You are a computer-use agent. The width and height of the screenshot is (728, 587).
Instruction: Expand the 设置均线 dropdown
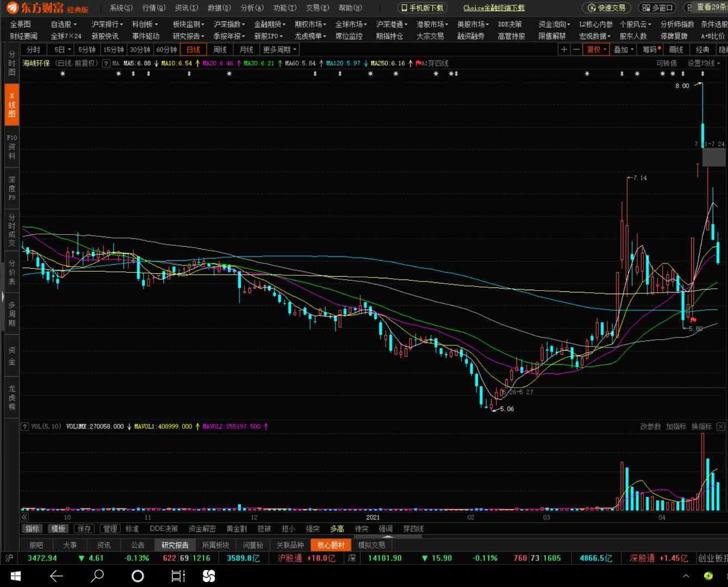[x=704, y=63]
